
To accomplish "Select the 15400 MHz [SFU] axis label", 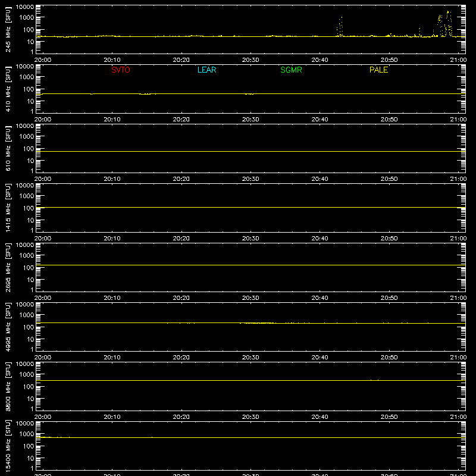I will [x=8, y=446].
